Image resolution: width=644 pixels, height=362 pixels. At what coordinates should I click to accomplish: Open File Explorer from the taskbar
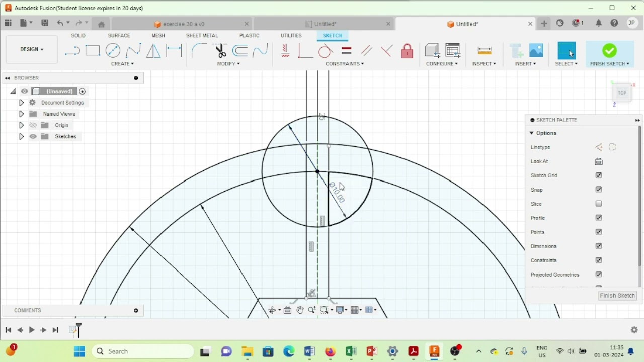pyautogui.click(x=247, y=352)
